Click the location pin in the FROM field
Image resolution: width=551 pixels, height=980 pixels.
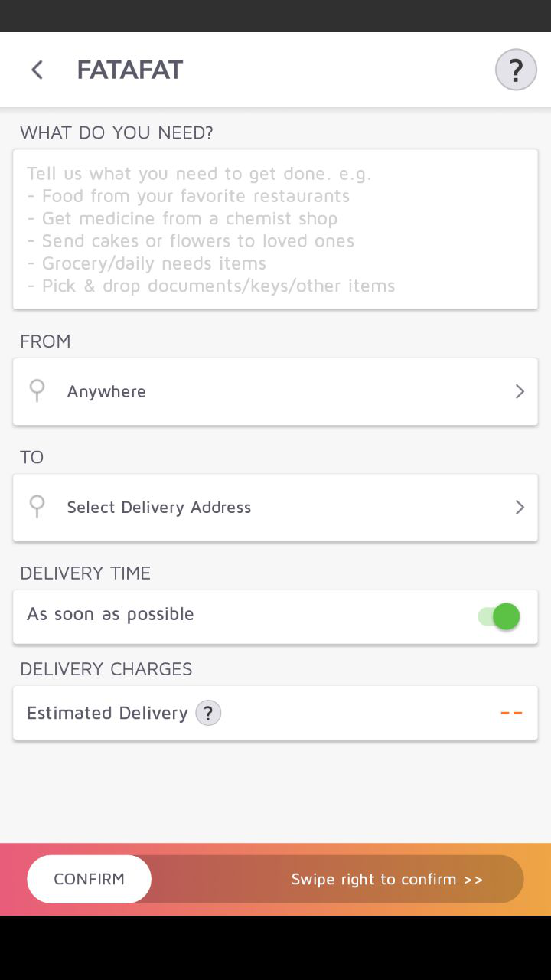point(37,390)
